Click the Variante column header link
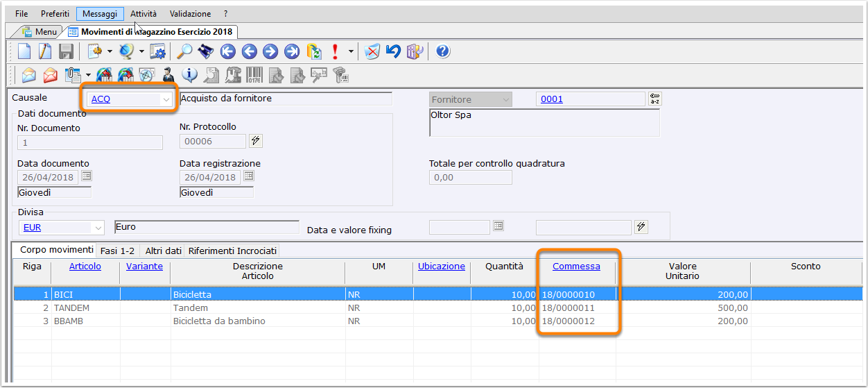868x388 pixels. click(x=145, y=267)
